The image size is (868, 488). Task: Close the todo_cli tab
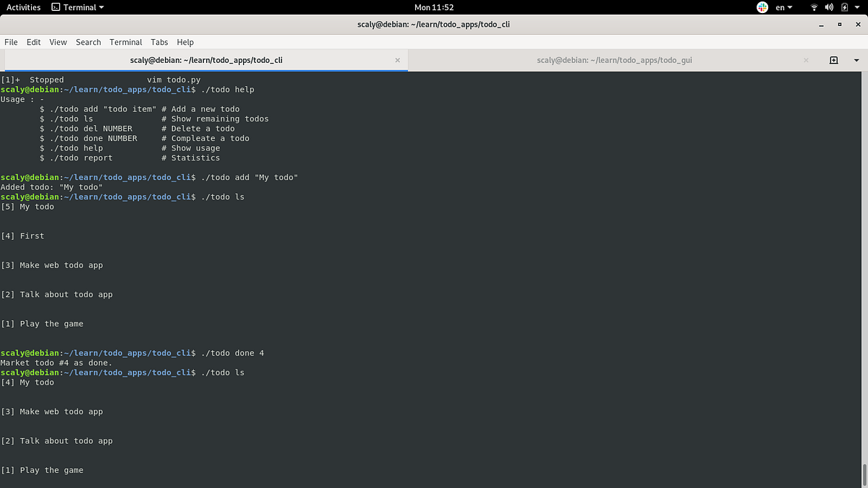[397, 60]
